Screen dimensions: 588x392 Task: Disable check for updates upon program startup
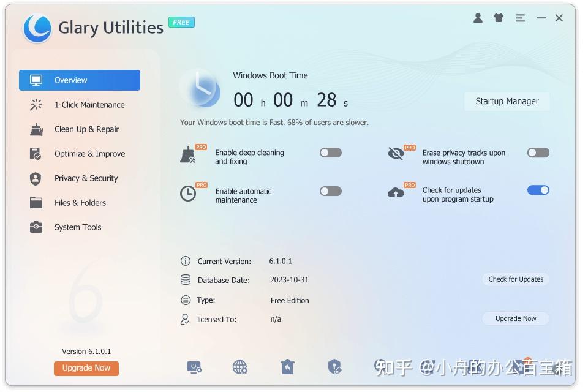tap(537, 190)
